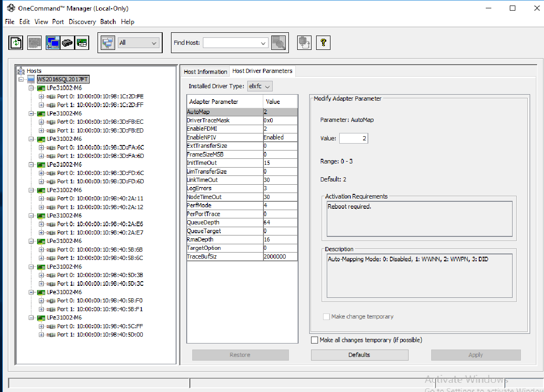Expand Port 0: 10:00:00:10:9B:1C:2D:FE node

tap(40, 96)
